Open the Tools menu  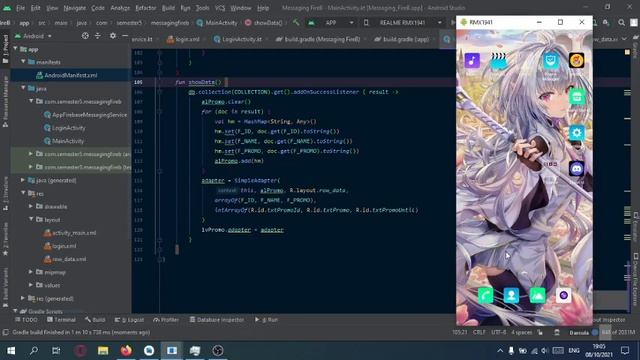202,8
